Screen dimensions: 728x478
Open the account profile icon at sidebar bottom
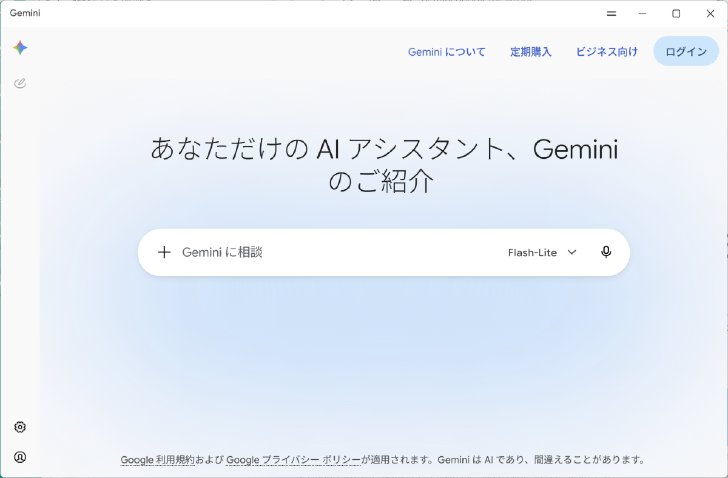click(20, 457)
